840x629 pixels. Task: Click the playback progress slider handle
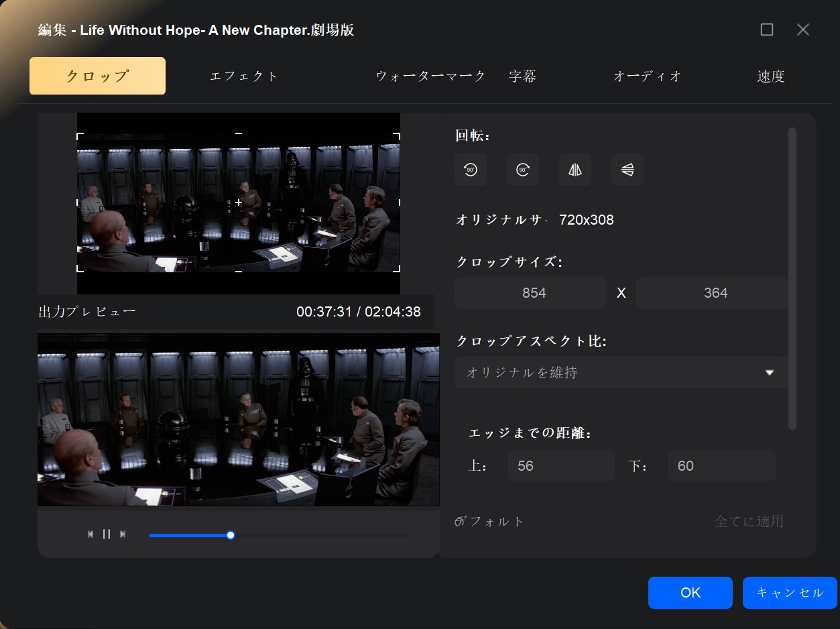point(231,535)
